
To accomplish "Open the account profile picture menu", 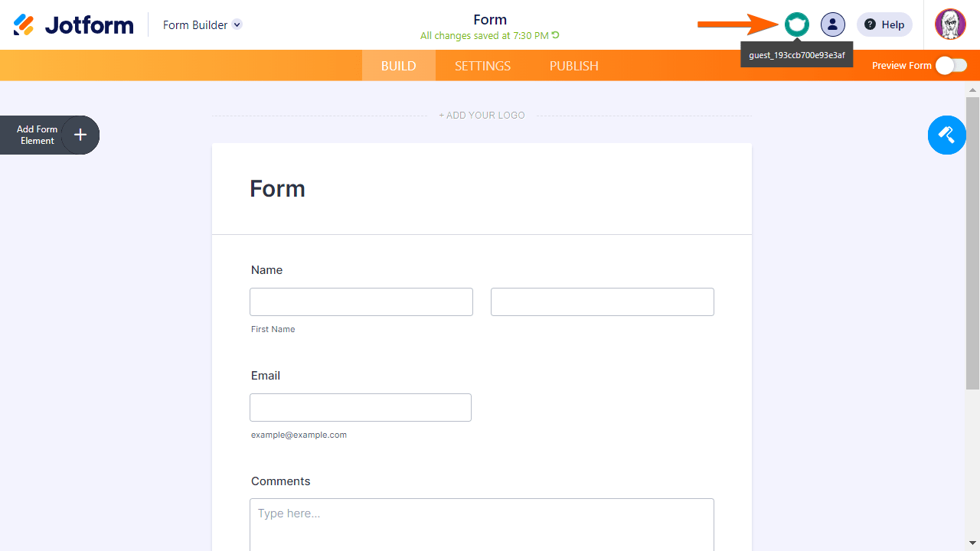I will click(950, 24).
